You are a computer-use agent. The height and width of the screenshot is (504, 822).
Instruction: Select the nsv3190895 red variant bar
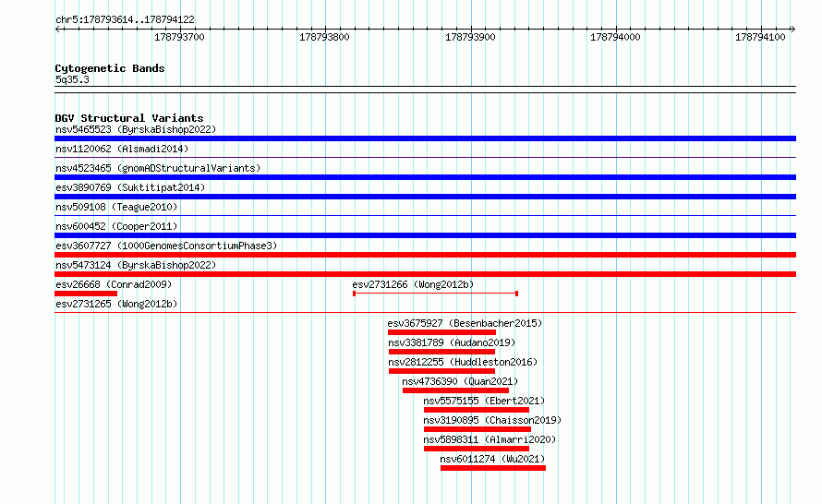coord(477,429)
